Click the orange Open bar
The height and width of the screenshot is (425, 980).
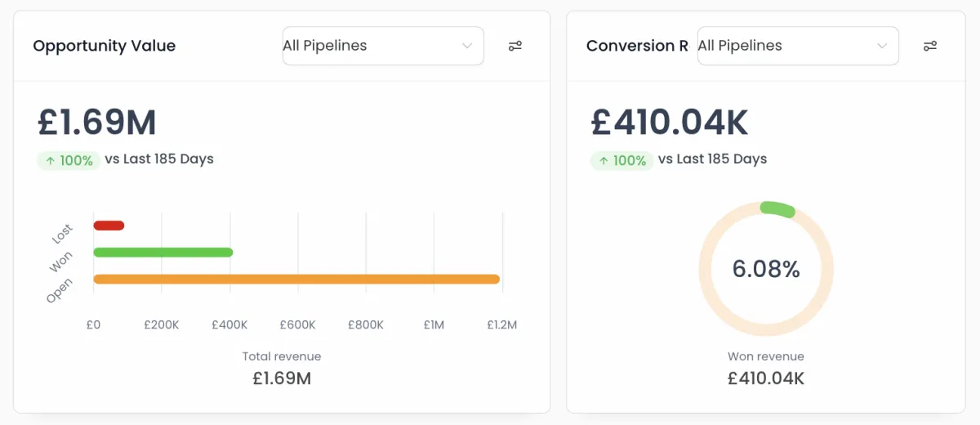[x=296, y=280]
